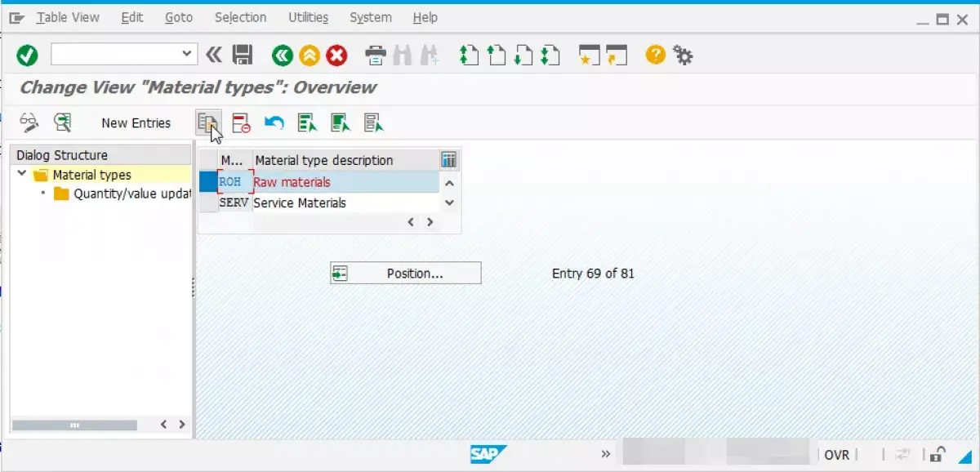Open the Help menu
This screenshot has height=472, width=980.
[425, 17]
